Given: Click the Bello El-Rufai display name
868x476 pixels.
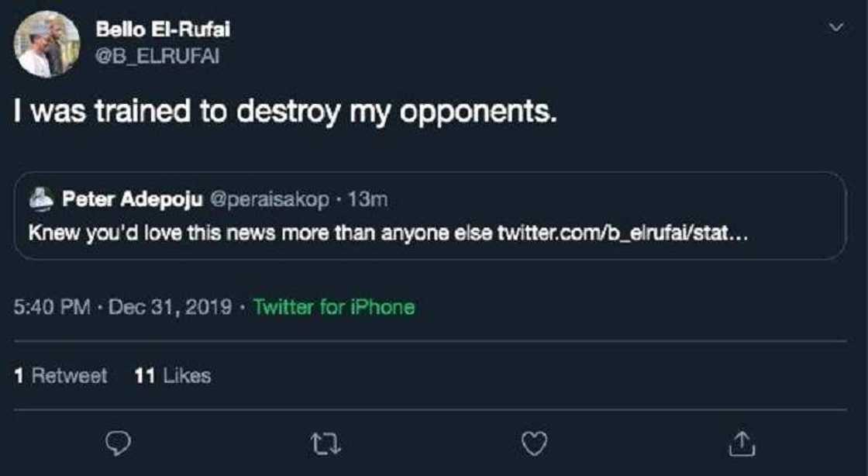Looking at the screenshot, I should (x=163, y=30).
